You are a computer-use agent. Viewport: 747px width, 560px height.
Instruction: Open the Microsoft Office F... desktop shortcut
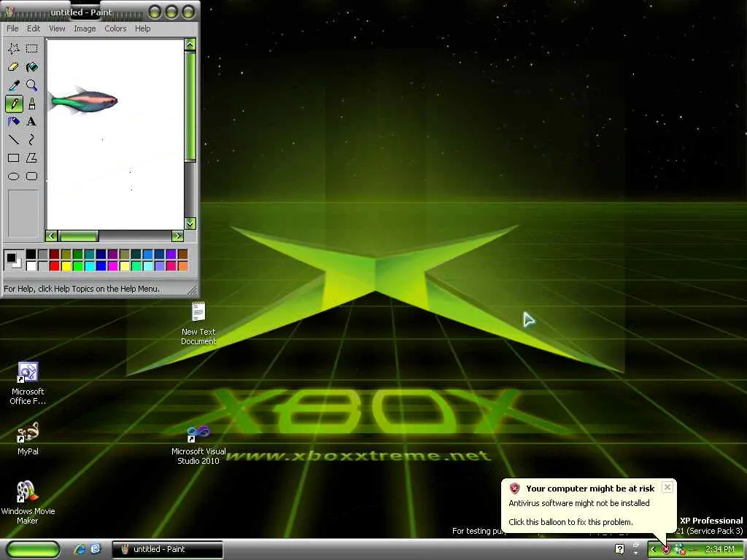28,384
